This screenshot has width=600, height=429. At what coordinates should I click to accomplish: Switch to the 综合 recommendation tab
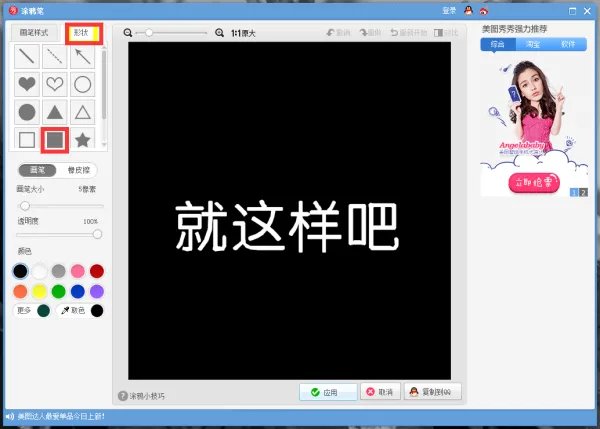(x=497, y=44)
